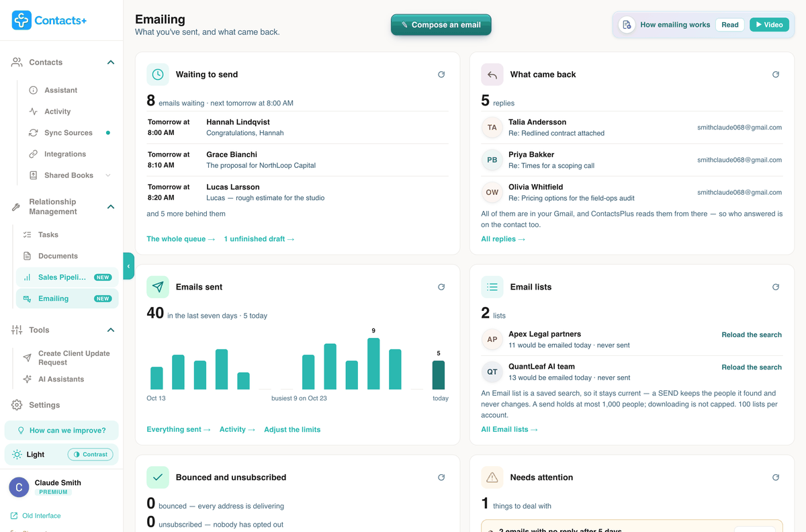The image size is (806, 532).
Task: Click the Needs attention warning icon
Action: (492, 478)
